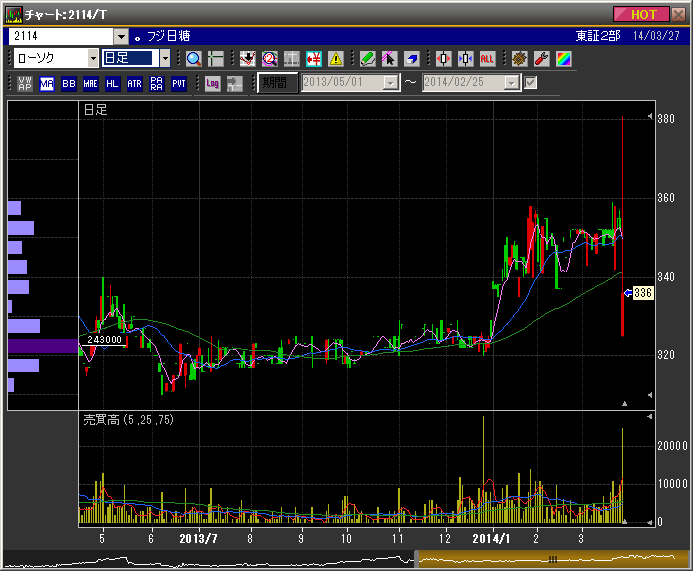Enable the VWAP indicator button
Screen dimensions: 693x571
click(x=25, y=83)
